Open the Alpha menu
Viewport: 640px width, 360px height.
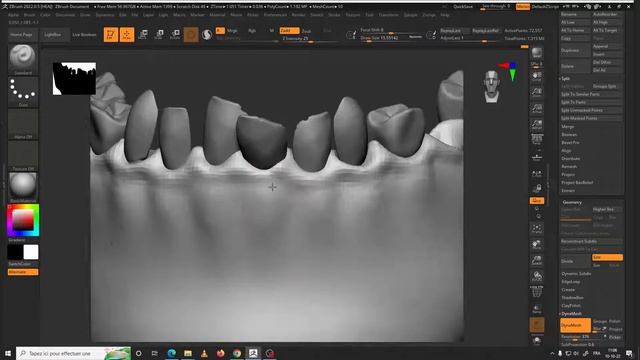(x=13, y=15)
